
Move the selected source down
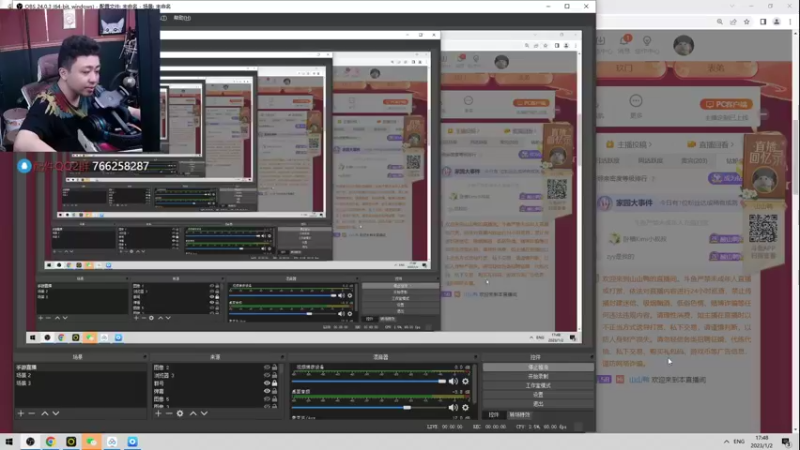(x=204, y=413)
